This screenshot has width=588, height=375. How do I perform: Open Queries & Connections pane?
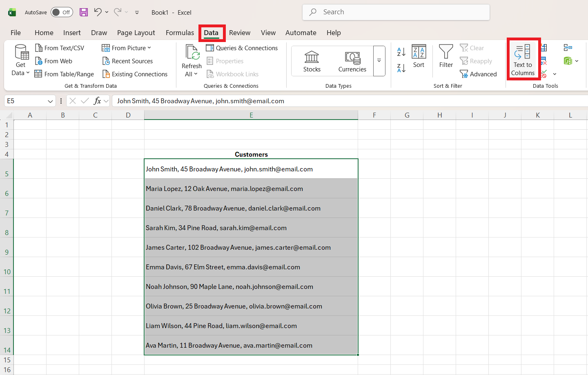coord(242,48)
